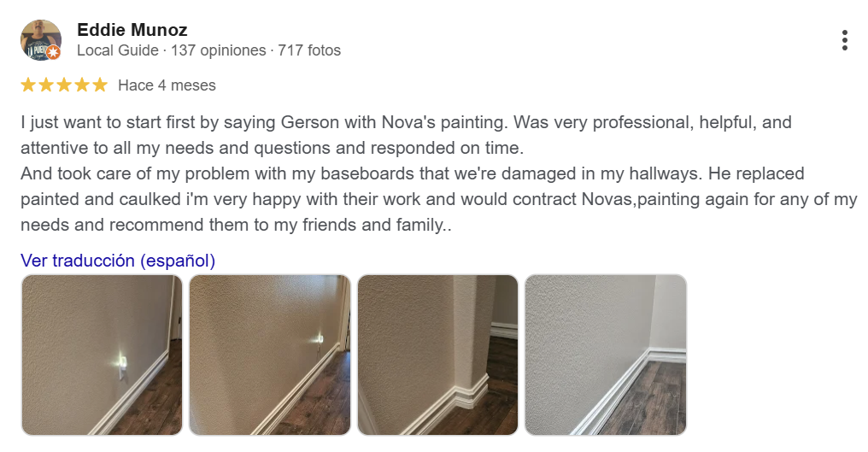This screenshot has height=452, width=868.
Task: Open the third photo showing the wall corner
Action: [437, 355]
